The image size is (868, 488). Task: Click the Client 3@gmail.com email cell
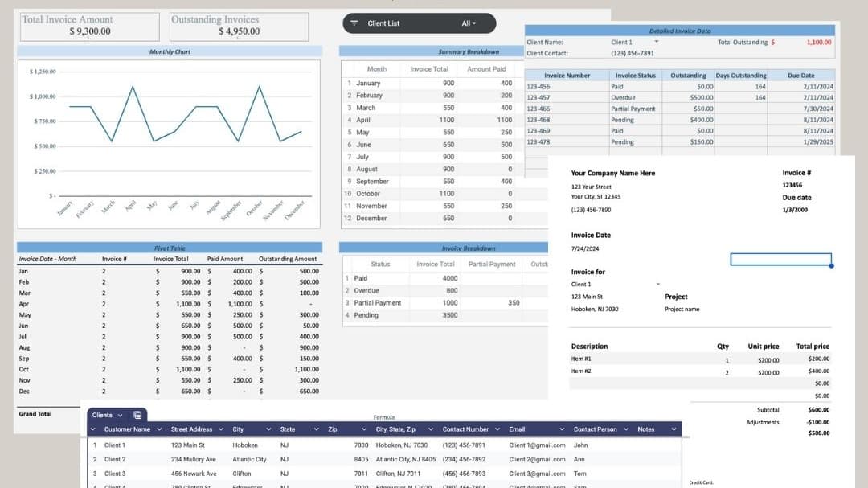537,474
